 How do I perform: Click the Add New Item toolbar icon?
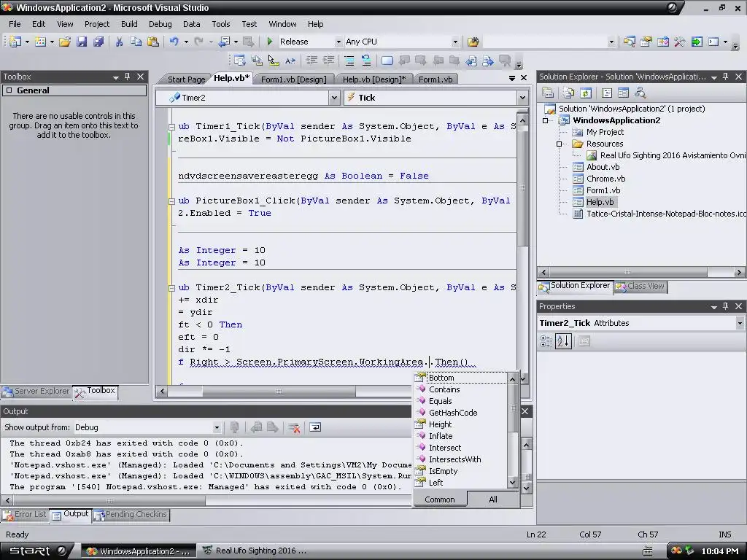[41, 42]
